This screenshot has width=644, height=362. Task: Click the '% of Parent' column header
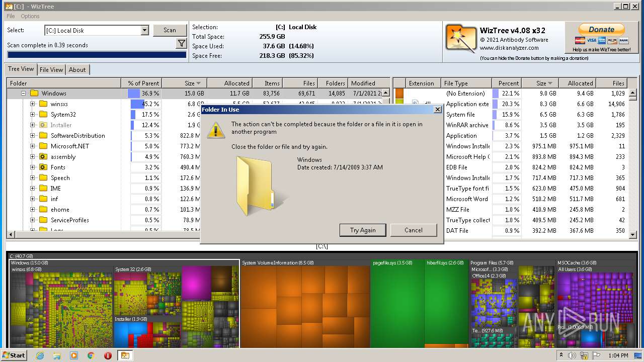coord(141,83)
